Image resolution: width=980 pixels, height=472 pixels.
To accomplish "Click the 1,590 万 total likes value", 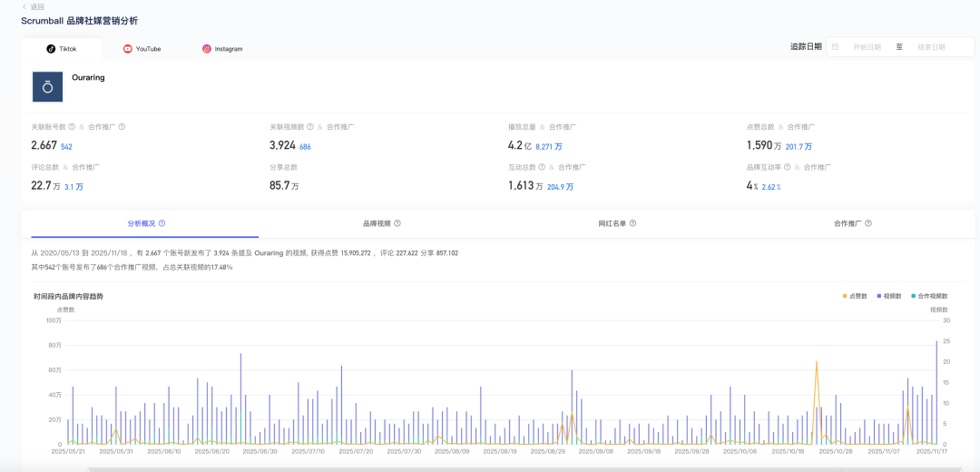I will pos(764,145).
